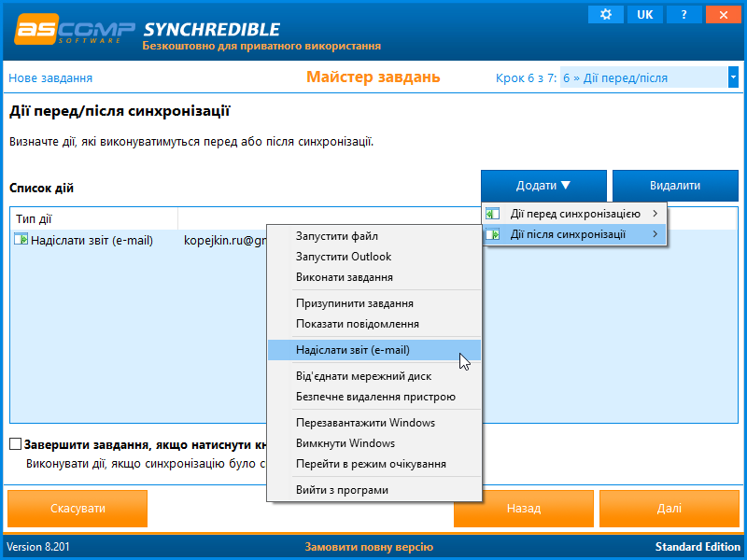The width and height of the screenshot is (747, 560).
Task: Open settings via the gear icon
Action: (605, 15)
